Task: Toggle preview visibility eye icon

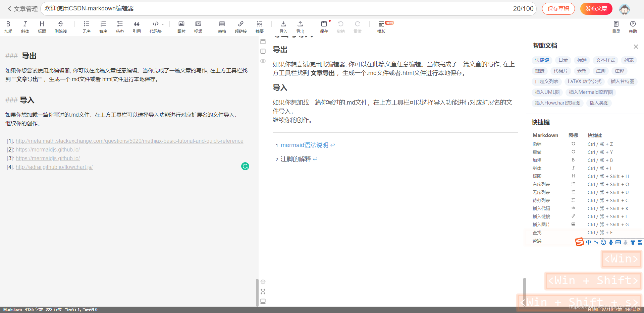Action: (x=263, y=61)
